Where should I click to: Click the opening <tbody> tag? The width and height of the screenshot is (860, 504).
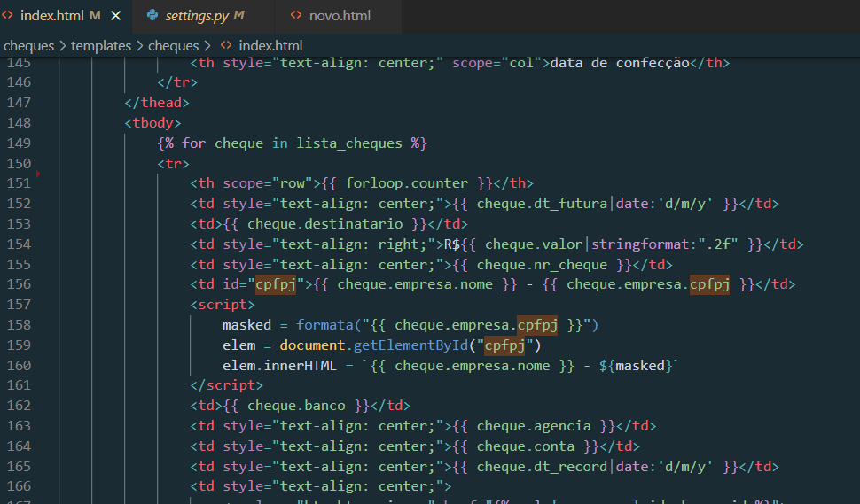(x=153, y=123)
